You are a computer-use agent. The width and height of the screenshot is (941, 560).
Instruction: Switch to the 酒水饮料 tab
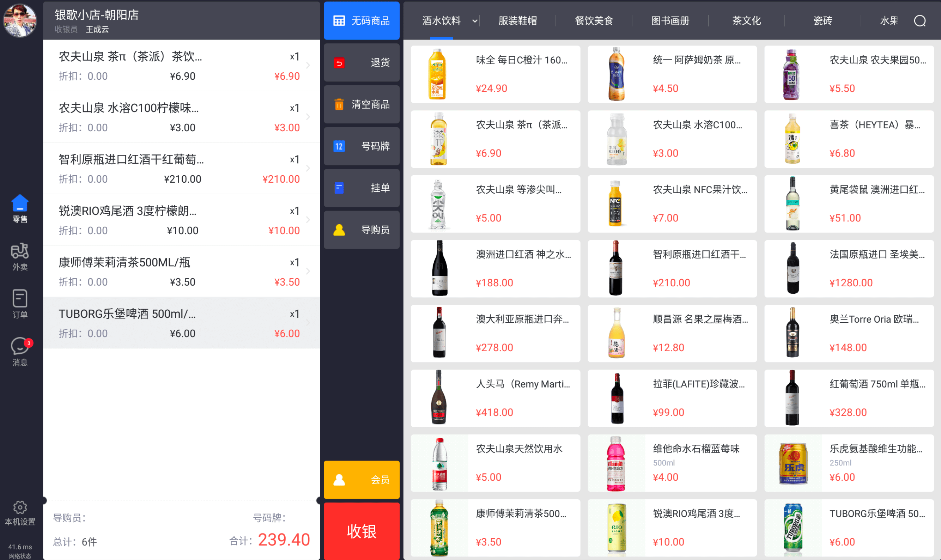coord(441,21)
